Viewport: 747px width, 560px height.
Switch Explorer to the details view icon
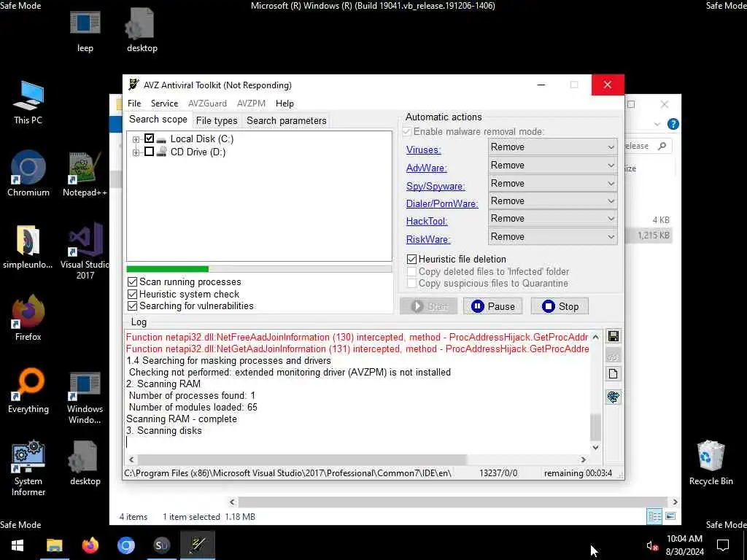654,517
